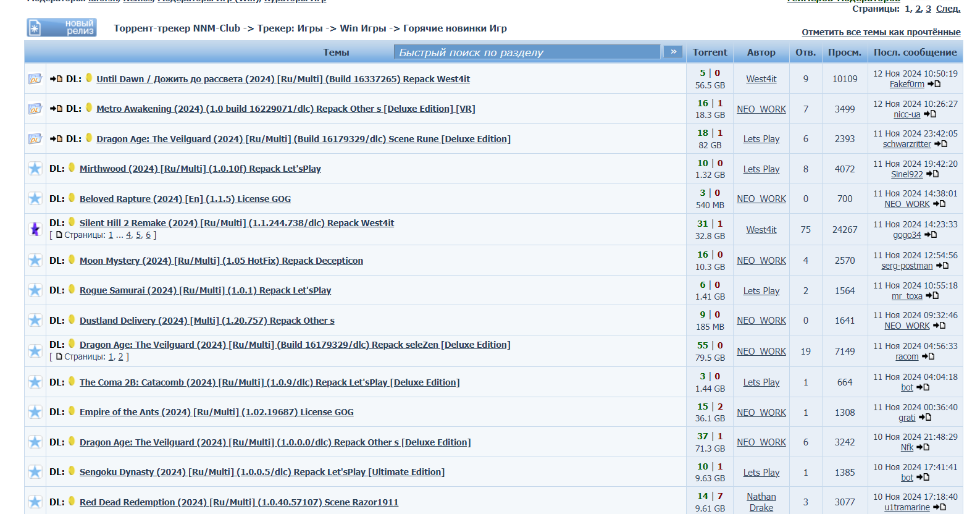Open 'Win Игры' breadcrumb link
980x514 pixels.
362,28
